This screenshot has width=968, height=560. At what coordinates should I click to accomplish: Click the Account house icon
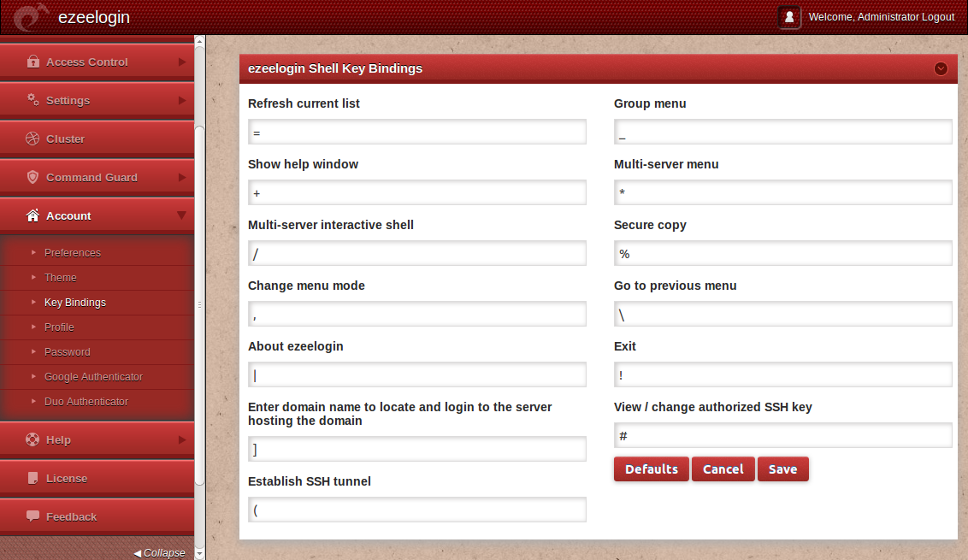(32, 215)
